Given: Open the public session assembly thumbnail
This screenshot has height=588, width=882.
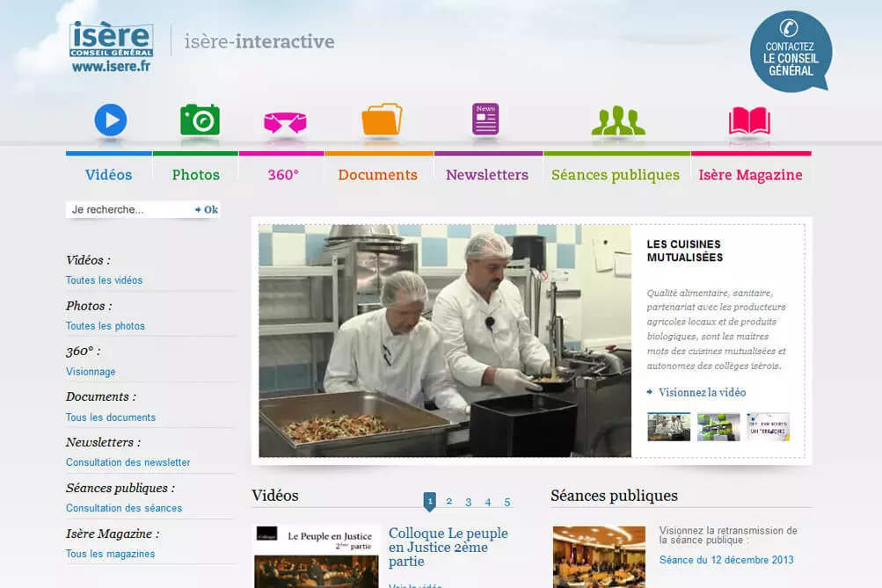Looking at the screenshot, I should click(x=599, y=557).
